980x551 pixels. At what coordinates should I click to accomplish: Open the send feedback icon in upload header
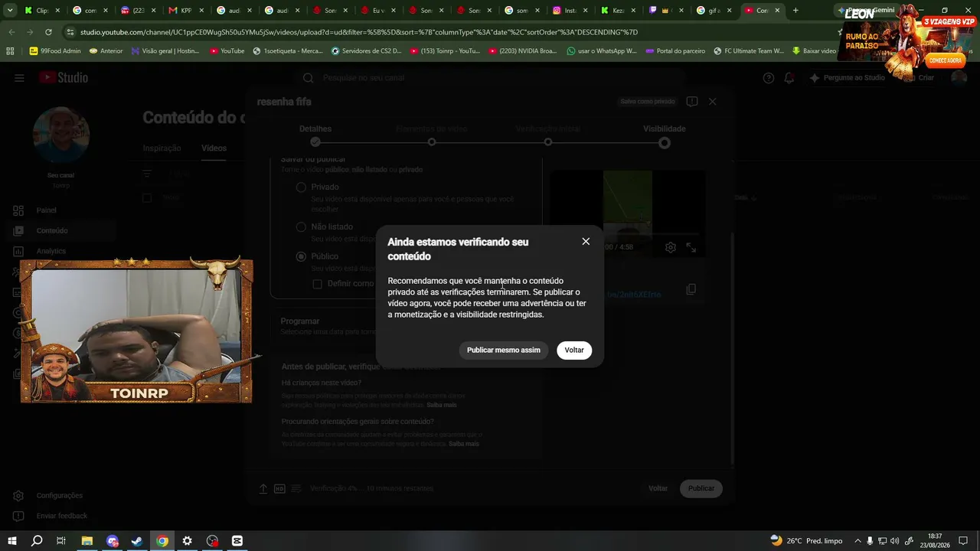coord(692,102)
